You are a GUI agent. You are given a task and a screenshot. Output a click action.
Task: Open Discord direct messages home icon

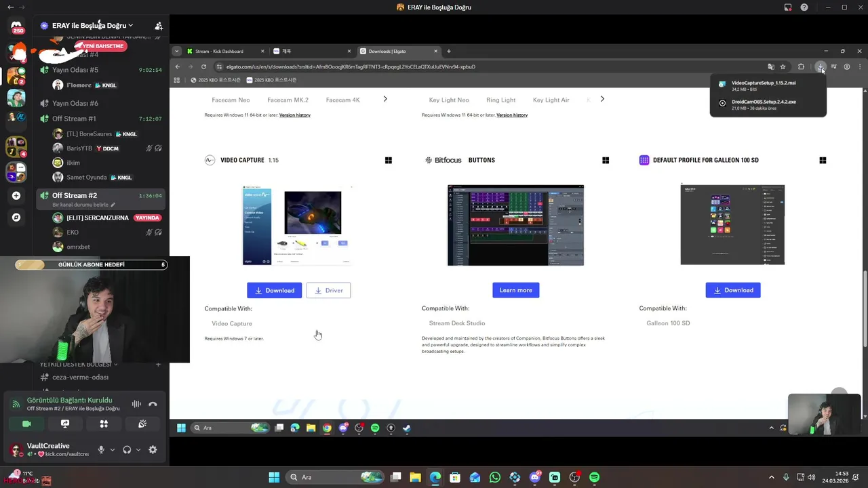(x=16, y=27)
